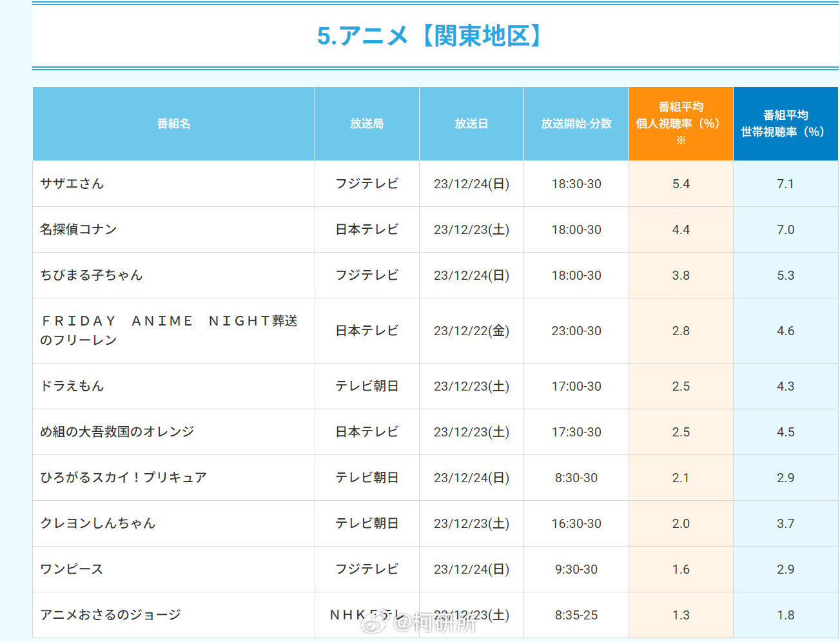Select the program name ドラえもん
840x642 pixels.
(72, 386)
